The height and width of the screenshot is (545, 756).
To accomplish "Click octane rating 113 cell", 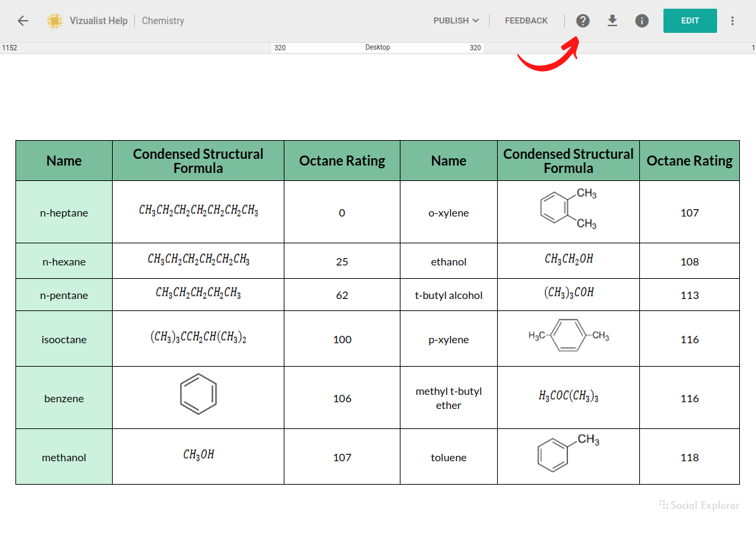I will tap(690, 295).
